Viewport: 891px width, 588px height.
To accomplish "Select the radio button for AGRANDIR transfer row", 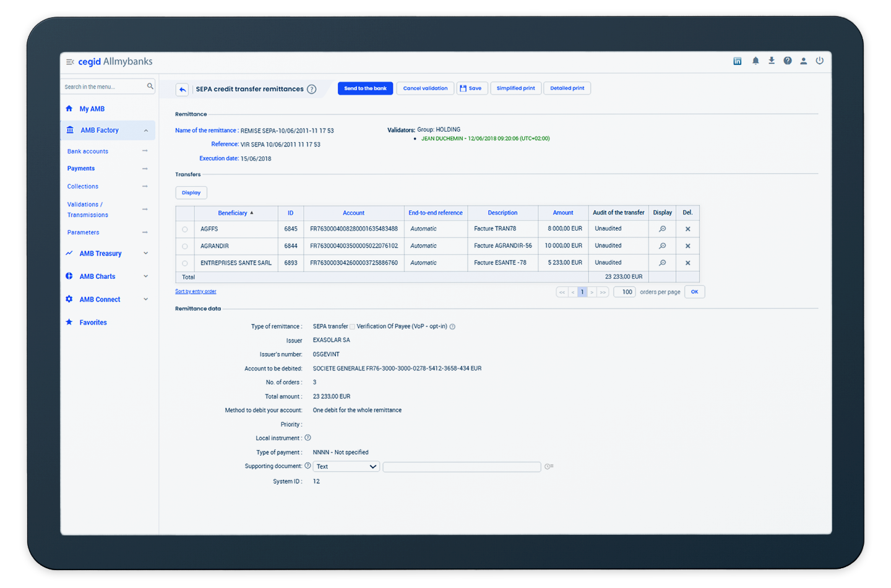I will click(184, 245).
